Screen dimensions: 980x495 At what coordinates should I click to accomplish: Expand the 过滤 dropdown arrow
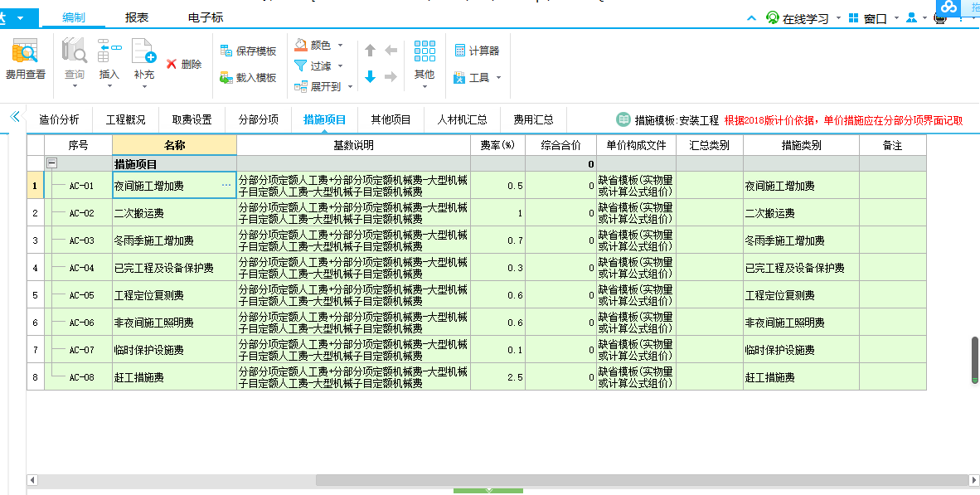click(x=340, y=66)
